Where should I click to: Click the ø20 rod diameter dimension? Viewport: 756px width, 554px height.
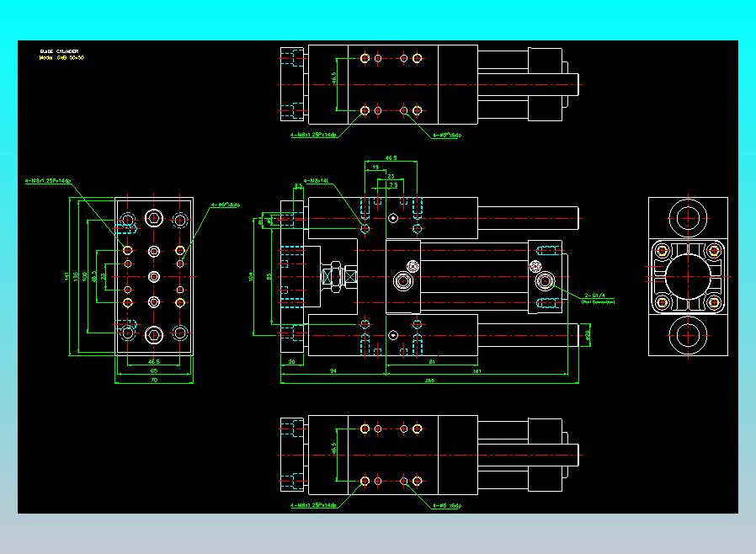pyautogui.click(x=588, y=334)
